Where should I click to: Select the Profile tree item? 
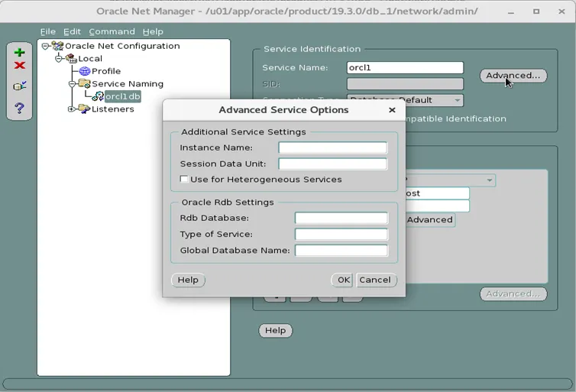click(x=105, y=71)
